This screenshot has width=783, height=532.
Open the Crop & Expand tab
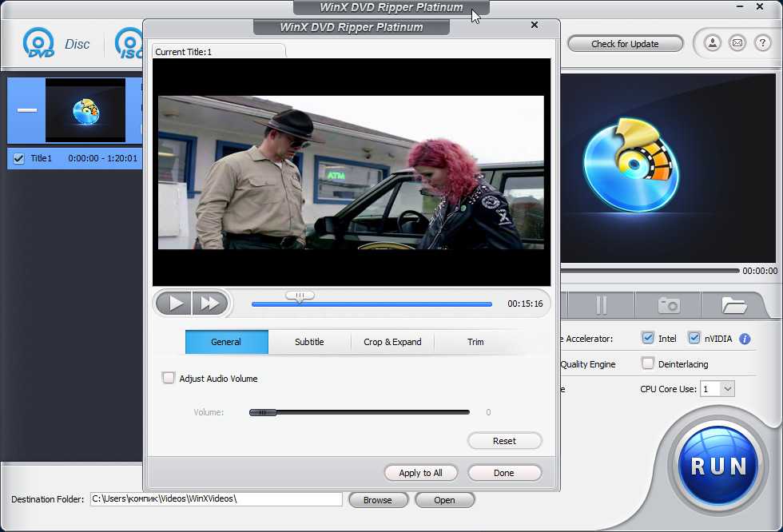click(392, 342)
